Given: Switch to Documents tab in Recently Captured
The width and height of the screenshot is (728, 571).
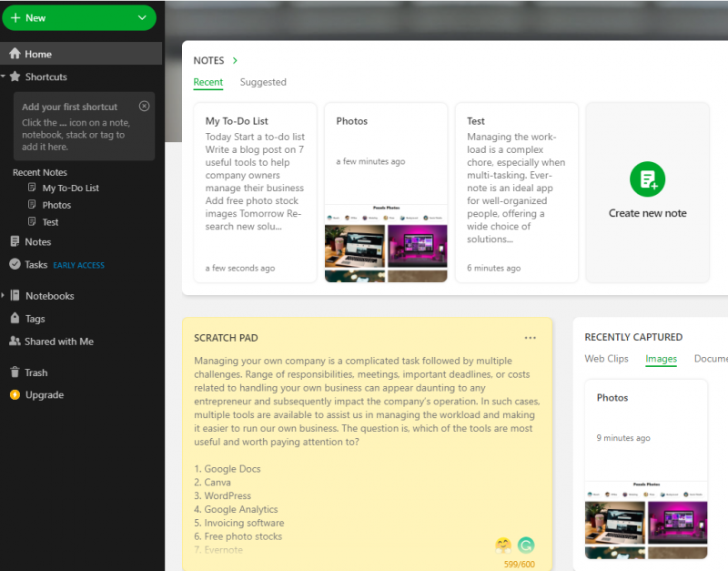Looking at the screenshot, I should (711, 359).
